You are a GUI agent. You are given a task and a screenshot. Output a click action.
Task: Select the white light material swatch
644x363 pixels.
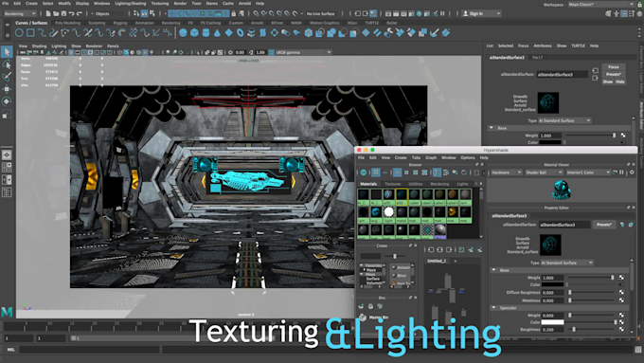[388, 211]
